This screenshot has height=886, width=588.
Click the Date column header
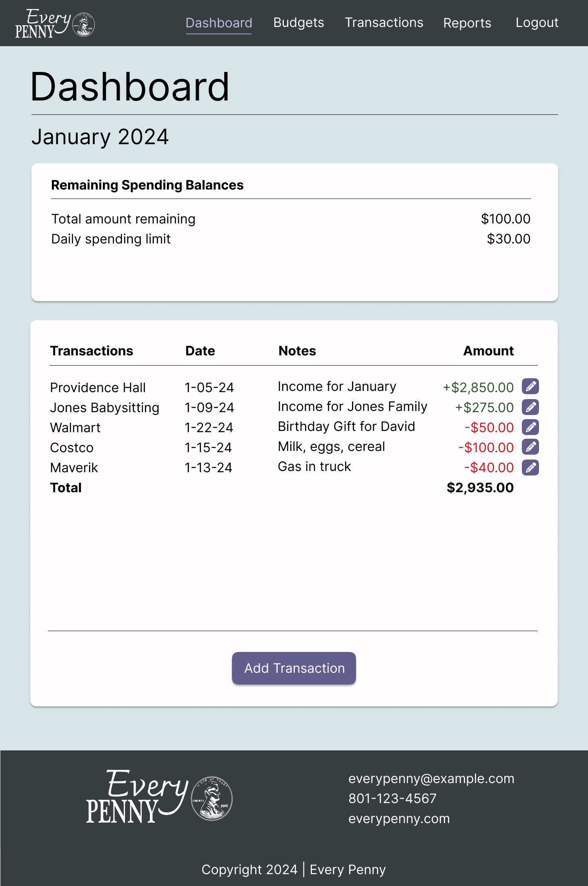coord(200,351)
